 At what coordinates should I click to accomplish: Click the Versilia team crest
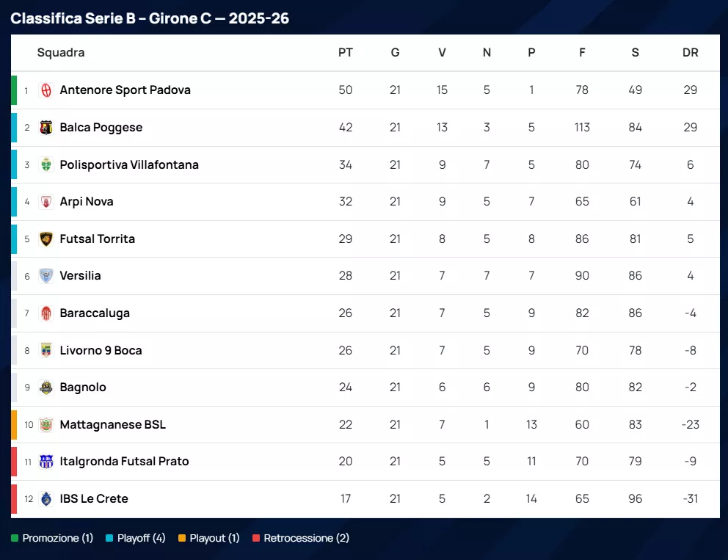pos(46,276)
